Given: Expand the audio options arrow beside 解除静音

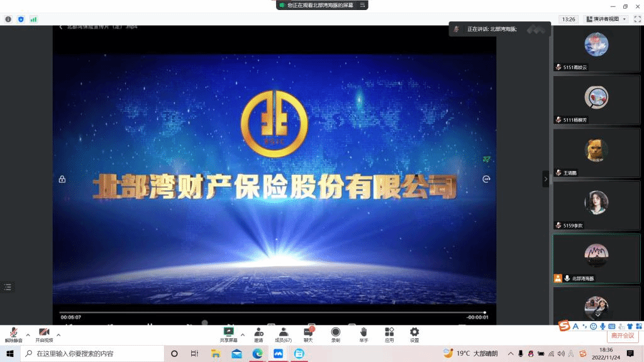Looking at the screenshot, I should pyautogui.click(x=28, y=334).
